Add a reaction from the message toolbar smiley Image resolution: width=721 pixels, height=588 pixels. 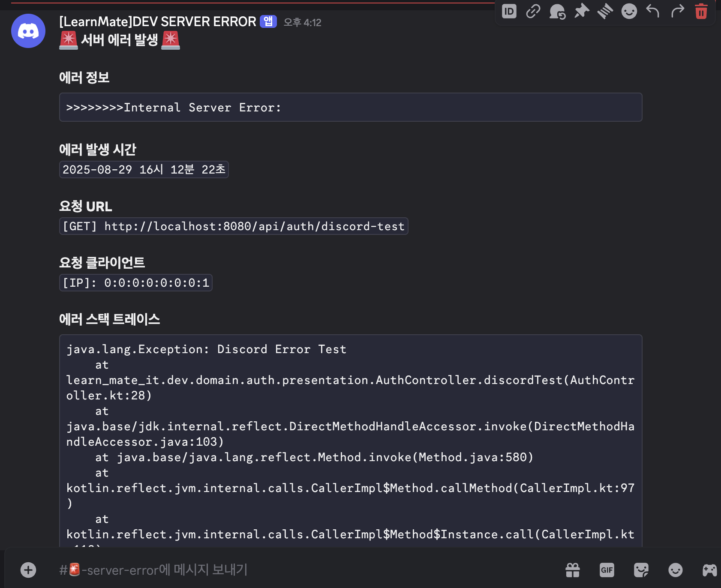(629, 11)
